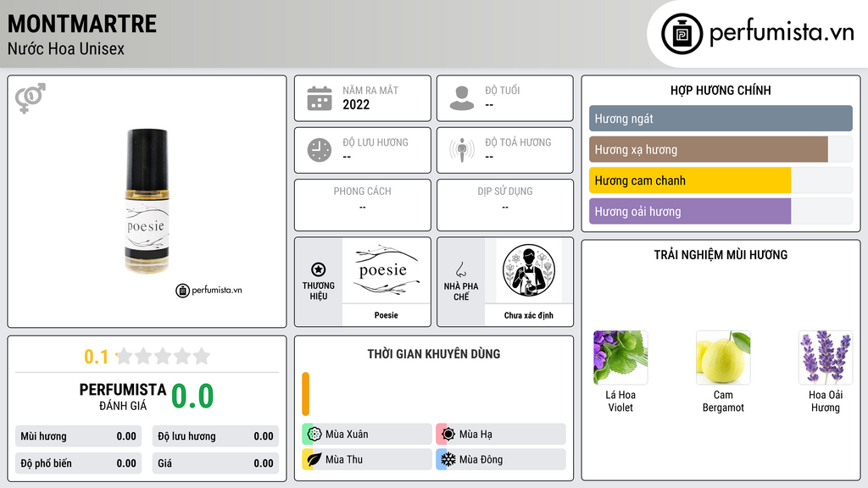This screenshot has width=868, height=488.
Task: Click the Thời gian khuyên dùng heading
Action: (434, 353)
